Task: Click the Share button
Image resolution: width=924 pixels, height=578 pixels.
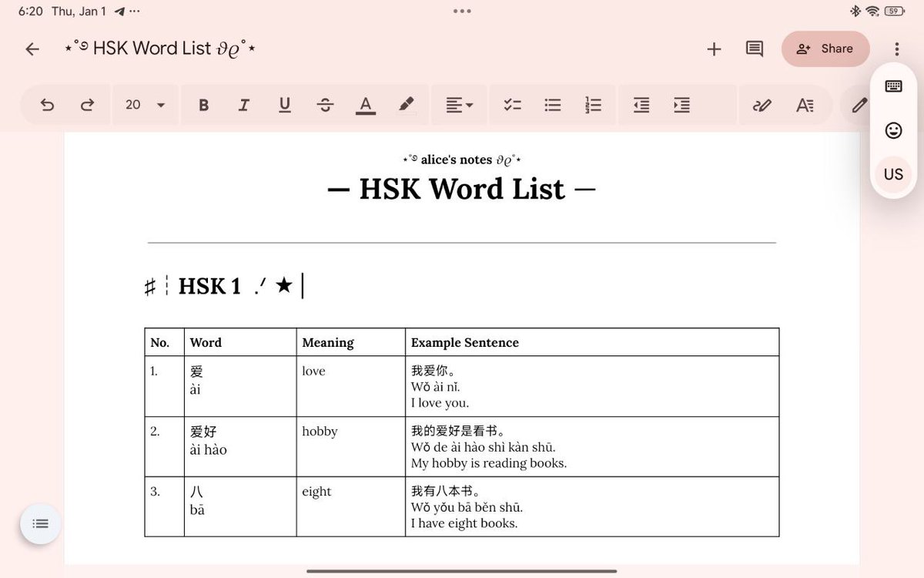Action: click(825, 49)
